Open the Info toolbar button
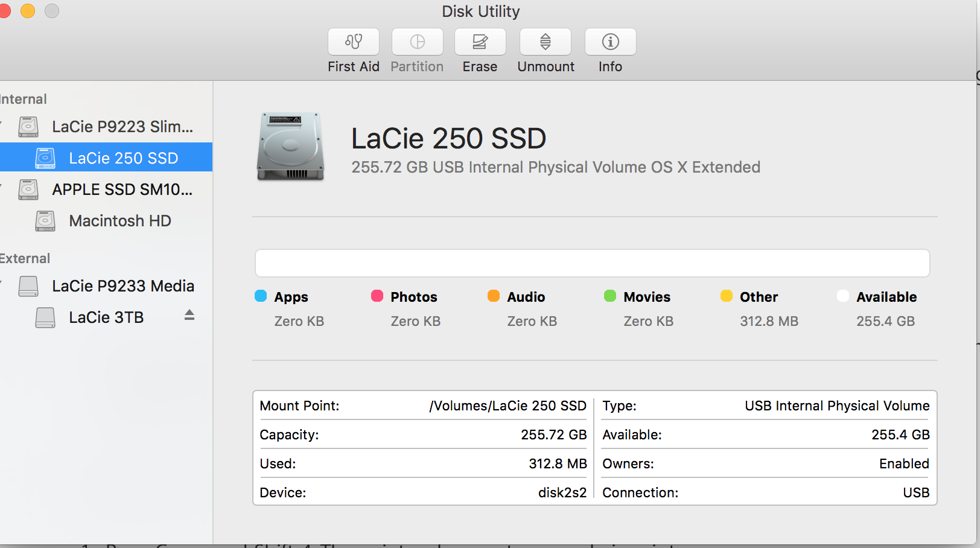Viewport: 980px width, 548px height. pyautogui.click(x=611, y=42)
